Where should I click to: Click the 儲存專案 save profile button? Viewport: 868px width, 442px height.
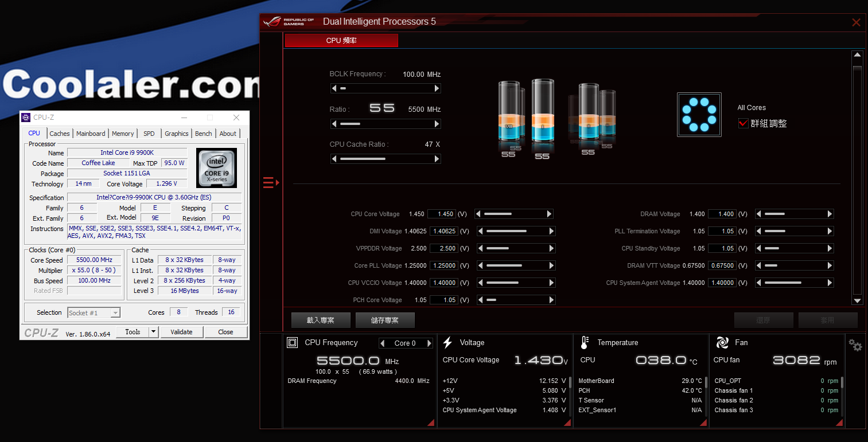385,320
